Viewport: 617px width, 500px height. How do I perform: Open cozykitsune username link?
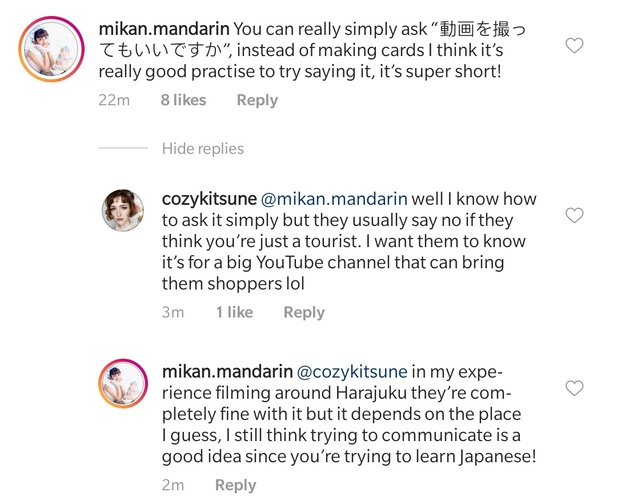[209, 199]
